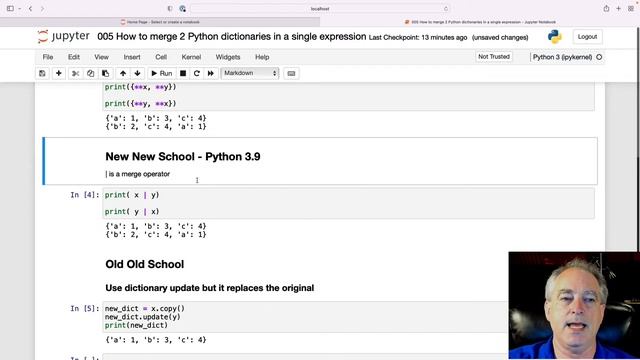Switch to Home Page browser tab

(x=160, y=22)
